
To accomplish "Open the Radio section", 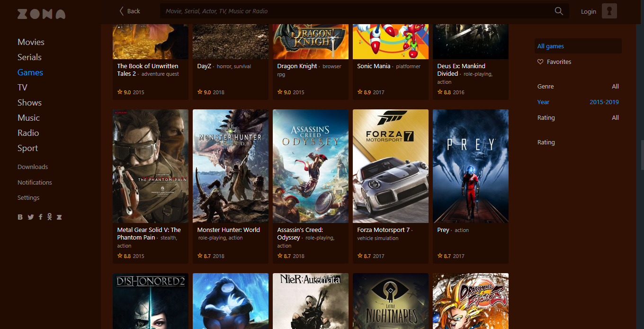I will coord(28,133).
